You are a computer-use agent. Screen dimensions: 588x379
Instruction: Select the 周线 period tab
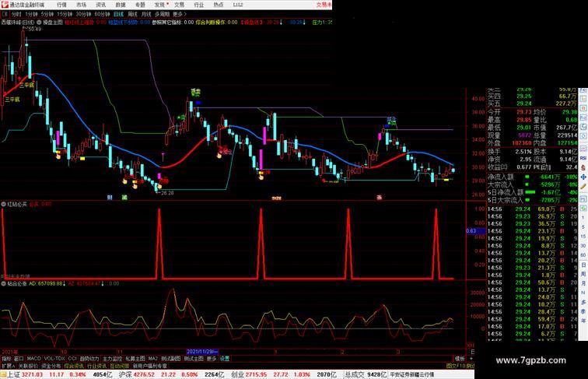pyautogui.click(x=133, y=14)
